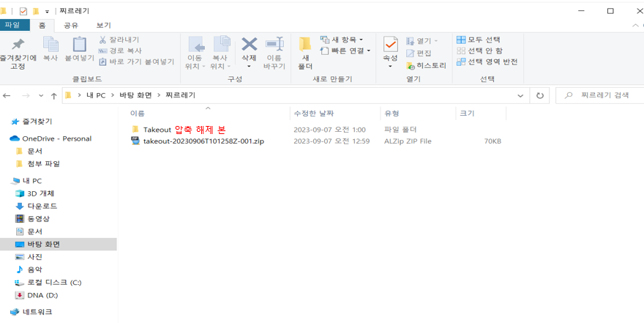Viewport: 644px width, 323px height.
Task: Open 3D 개체 in sidebar
Action: click(x=41, y=193)
